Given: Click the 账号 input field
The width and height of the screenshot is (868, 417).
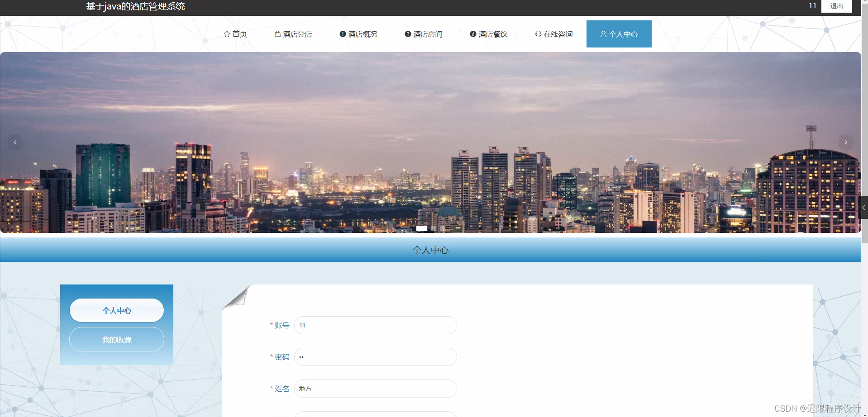Looking at the screenshot, I should [x=375, y=325].
